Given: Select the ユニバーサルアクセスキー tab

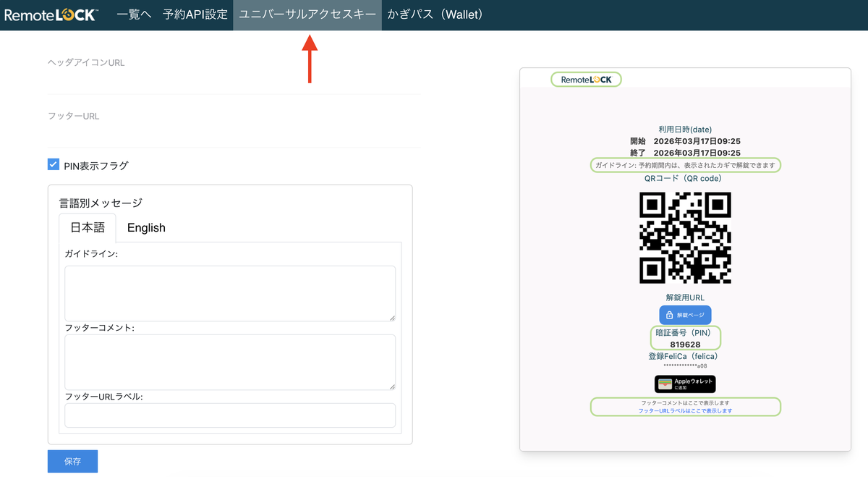Looking at the screenshot, I should click(307, 14).
